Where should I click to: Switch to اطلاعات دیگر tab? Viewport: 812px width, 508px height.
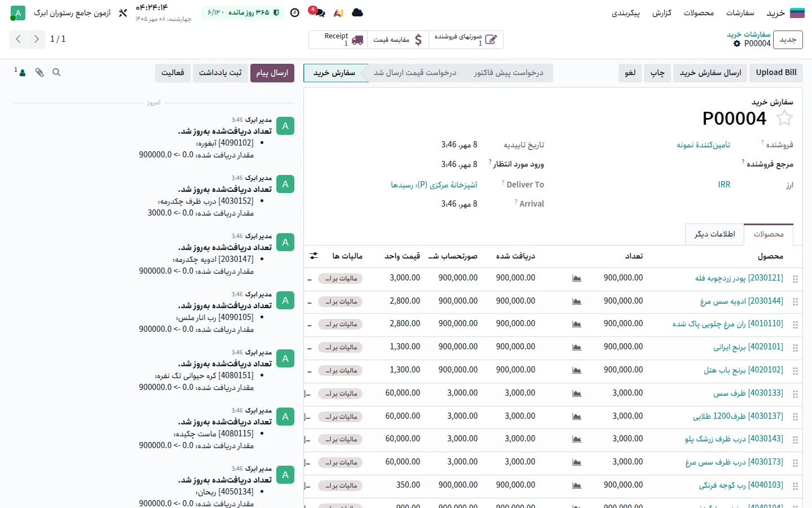pos(714,234)
